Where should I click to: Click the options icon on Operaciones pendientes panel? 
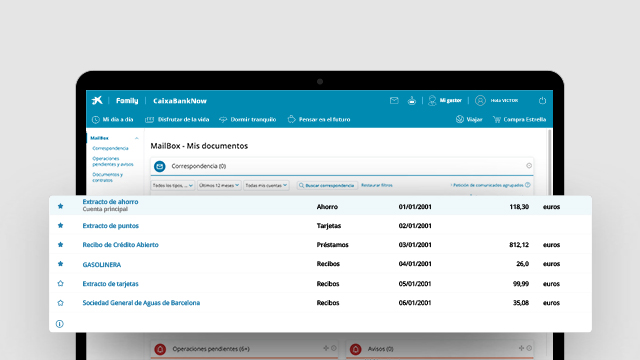click(x=333, y=348)
